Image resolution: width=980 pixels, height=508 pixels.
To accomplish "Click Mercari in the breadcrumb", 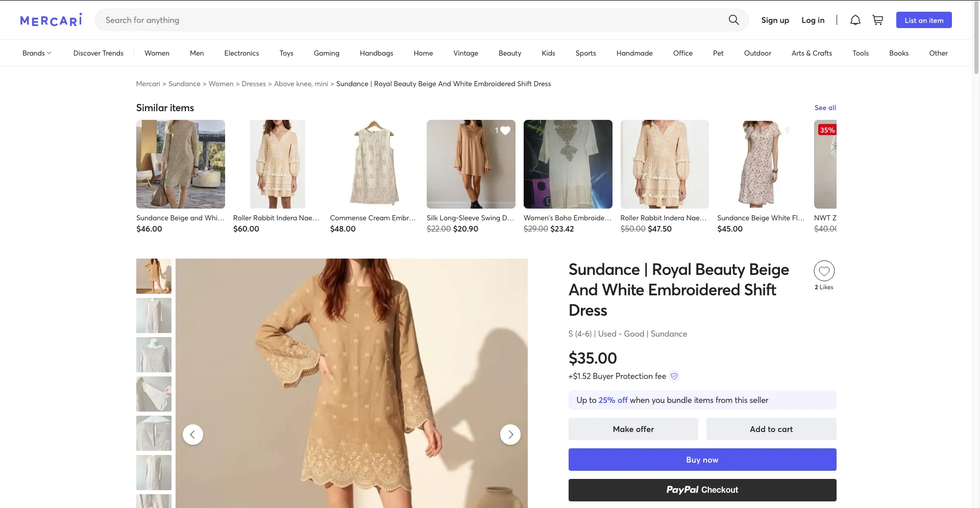I will [x=148, y=84].
